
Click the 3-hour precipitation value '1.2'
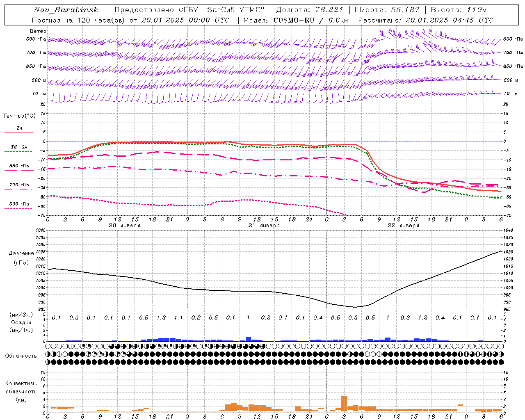pyautogui.click(x=422, y=317)
